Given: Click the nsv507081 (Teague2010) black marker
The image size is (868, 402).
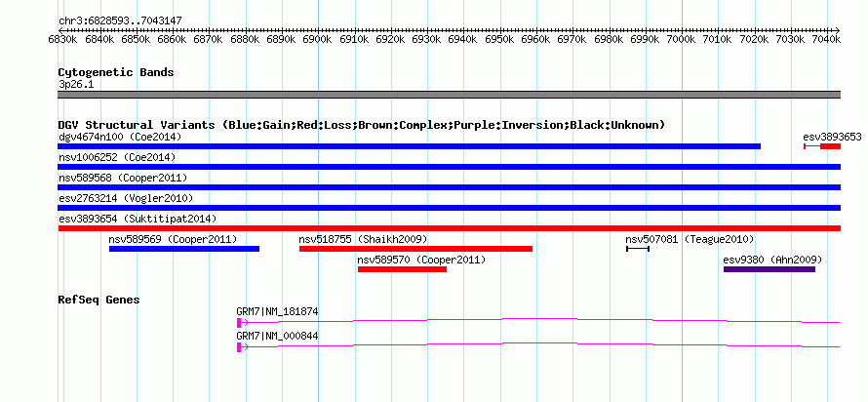Looking at the screenshot, I should click(638, 249).
